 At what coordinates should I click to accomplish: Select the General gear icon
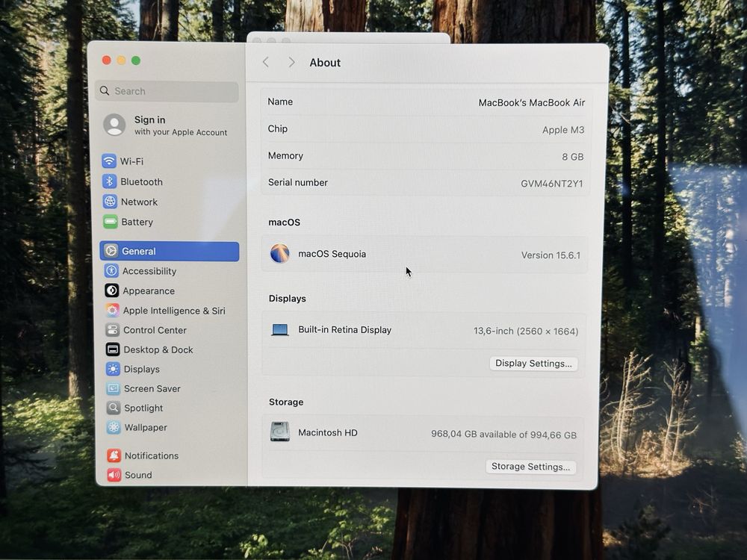[x=111, y=251]
